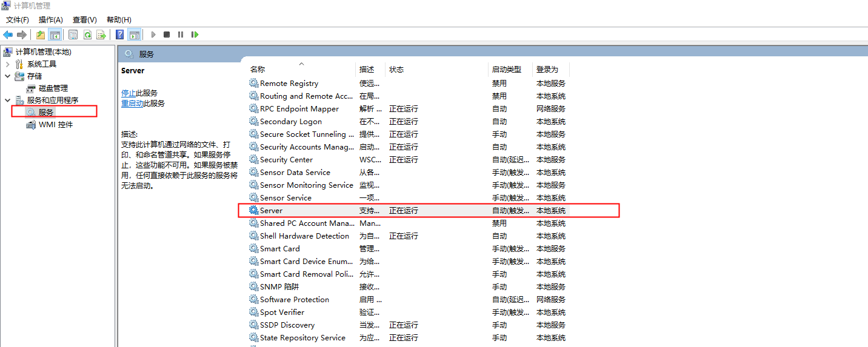Select the Security Accounts Manager service row
Viewport: 868px width, 347px height.
point(409,147)
